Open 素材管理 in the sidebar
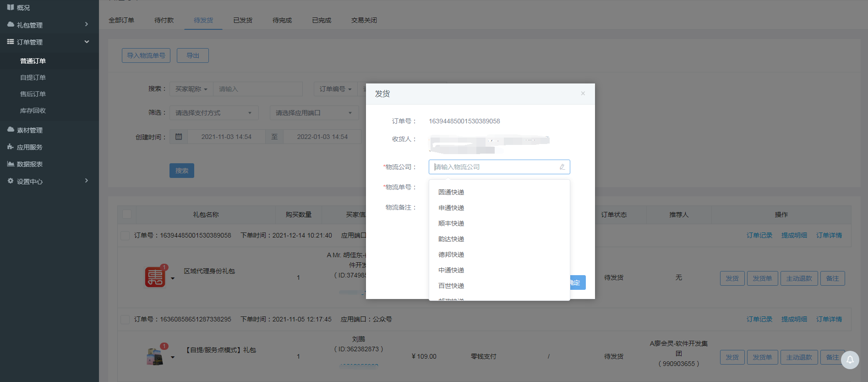This screenshot has height=382, width=868. pyautogui.click(x=29, y=130)
